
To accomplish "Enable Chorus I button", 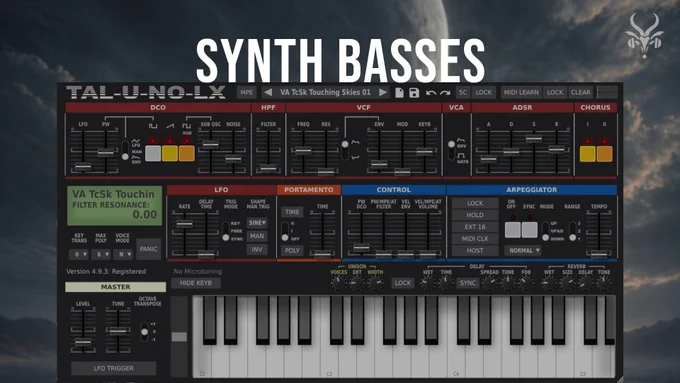I will click(x=588, y=154).
